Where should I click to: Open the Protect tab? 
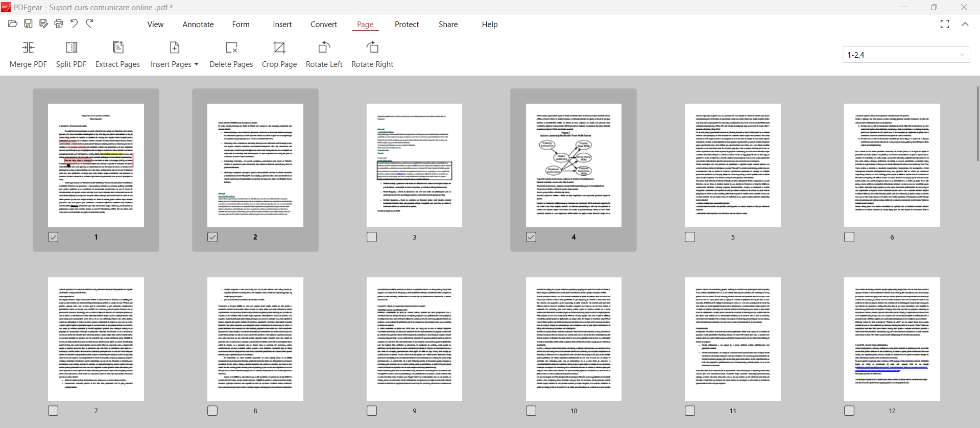tap(407, 25)
